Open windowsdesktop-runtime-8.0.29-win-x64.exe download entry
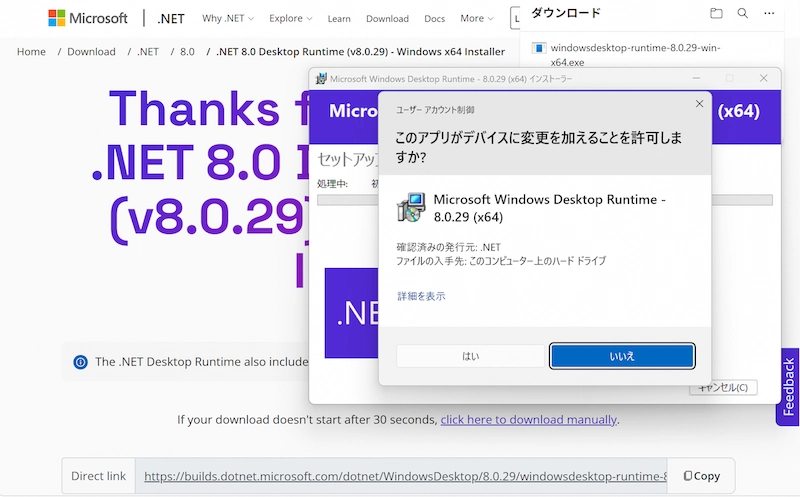The height and width of the screenshot is (497, 800). [635, 55]
